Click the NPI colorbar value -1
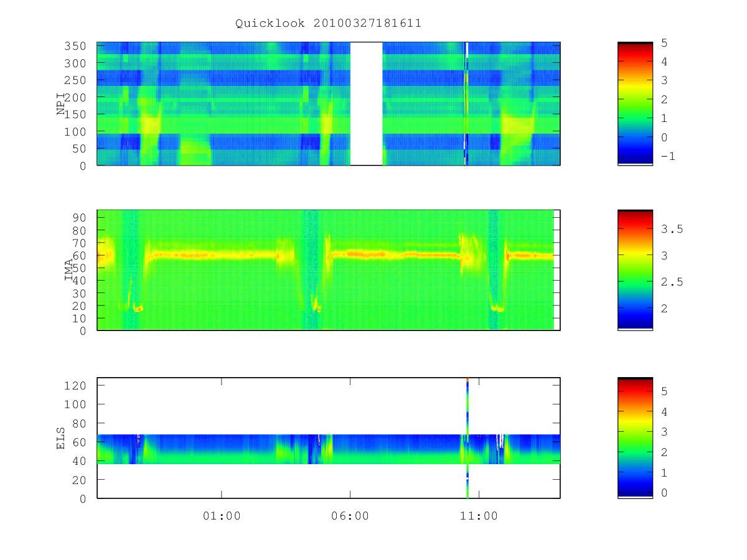 pos(668,157)
